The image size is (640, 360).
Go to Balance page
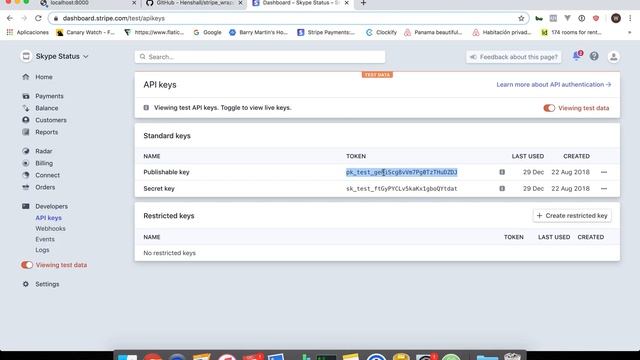tap(47, 108)
